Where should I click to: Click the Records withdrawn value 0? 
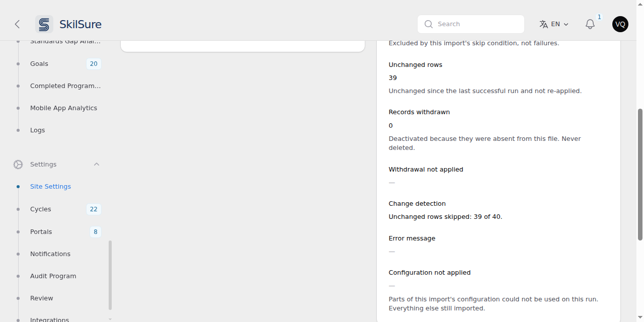[x=391, y=126]
